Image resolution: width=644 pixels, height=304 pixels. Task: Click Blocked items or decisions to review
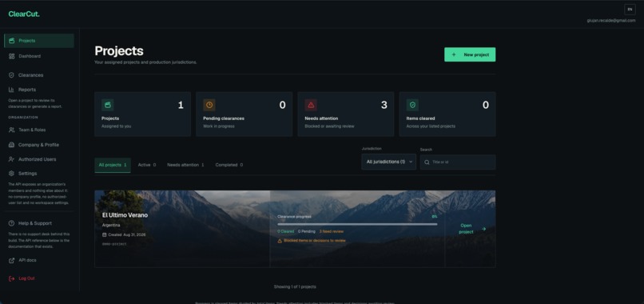315,241
